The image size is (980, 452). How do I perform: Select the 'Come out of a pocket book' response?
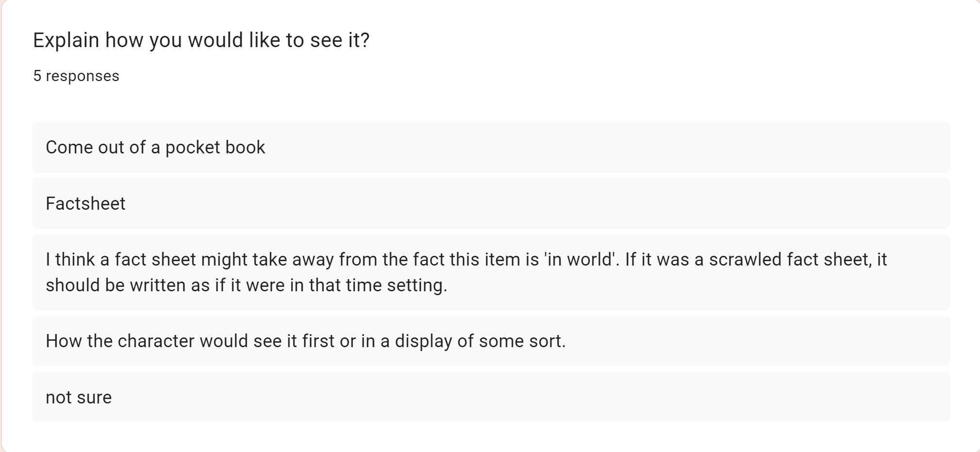[x=155, y=147]
